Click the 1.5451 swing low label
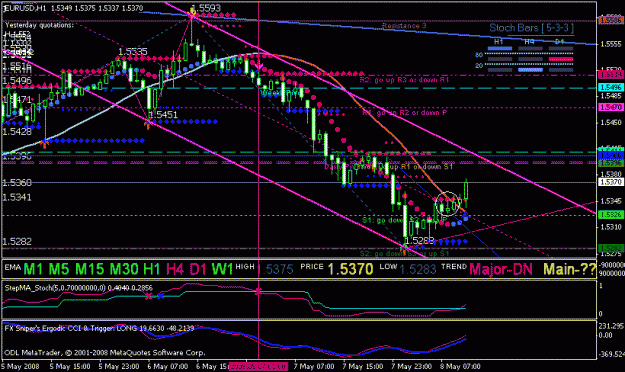The height and width of the screenshot is (372, 625). click(163, 115)
